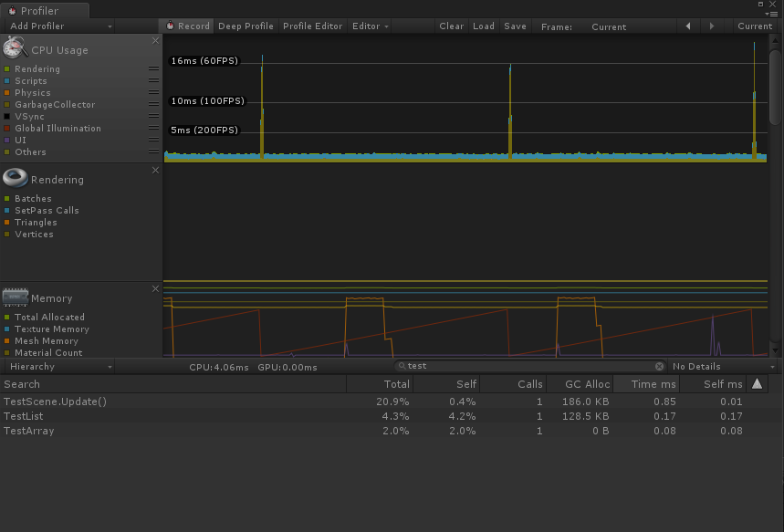Screen dimensions: 784x532
Task: Click the Memory chip icon
Action: 15,297
